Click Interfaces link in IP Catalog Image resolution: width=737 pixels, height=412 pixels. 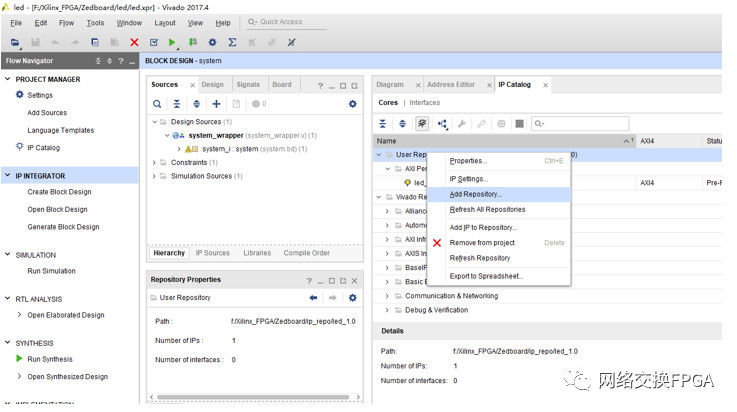coord(424,102)
